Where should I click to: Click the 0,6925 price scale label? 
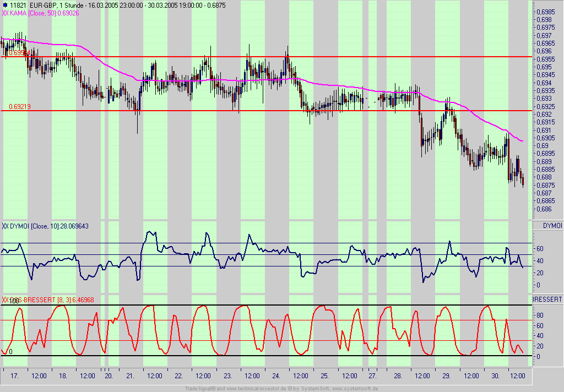pos(545,106)
